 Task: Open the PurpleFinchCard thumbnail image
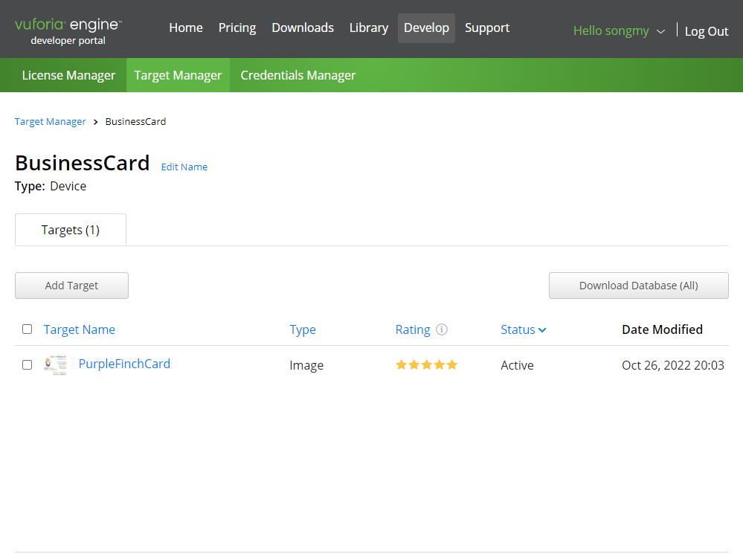pyautogui.click(x=55, y=365)
